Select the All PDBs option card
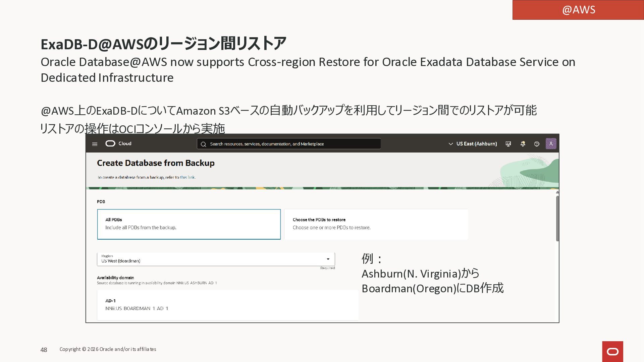 coord(189,224)
